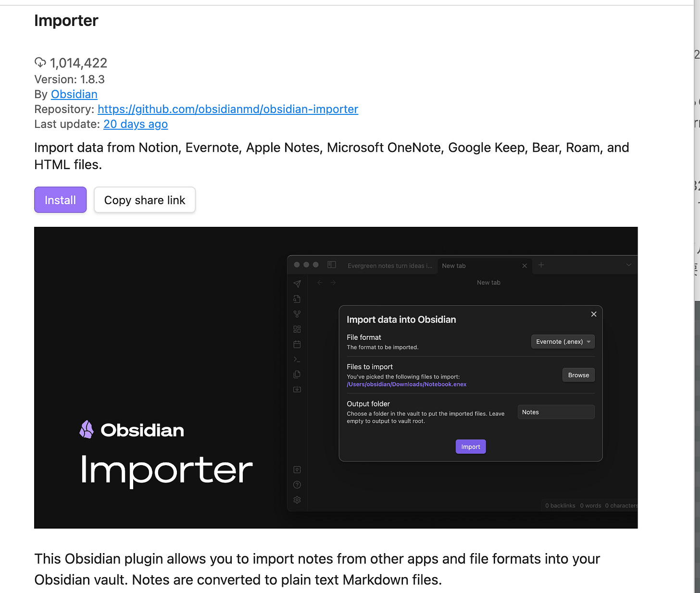The height and width of the screenshot is (593, 700).
Task: Click the '0 words' status bar entry
Action: coord(590,506)
